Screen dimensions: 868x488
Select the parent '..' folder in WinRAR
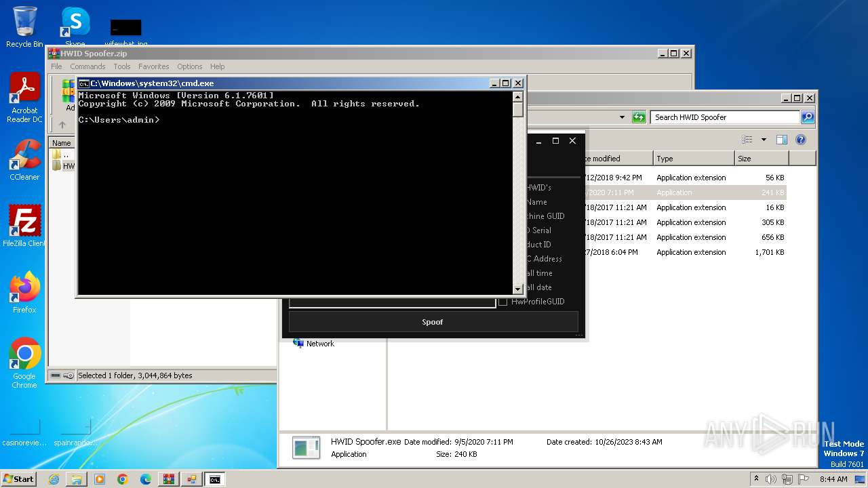(61, 155)
